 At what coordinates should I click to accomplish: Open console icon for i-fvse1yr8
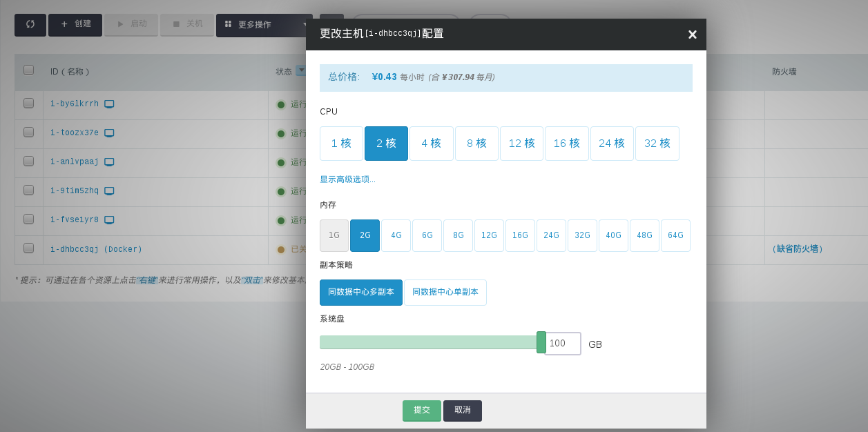click(109, 220)
